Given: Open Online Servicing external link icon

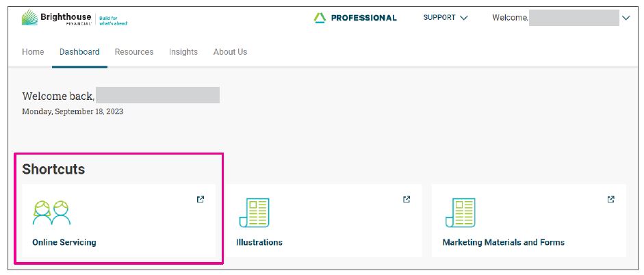Looking at the screenshot, I should 201,200.
